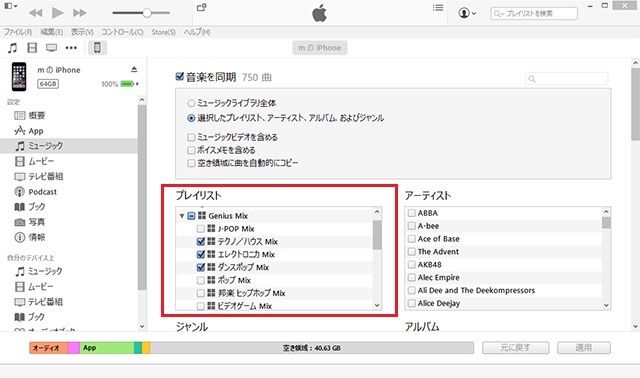Select ミュージック under settings sidebar
The height and width of the screenshot is (378, 640).
click(x=69, y=146)
